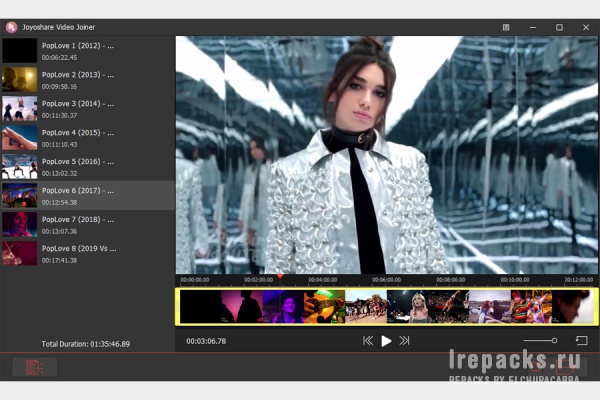Click the Total Duration 01:35:46.89 text
This screenshot has height=400, width=600.
pyautogui.click(x=86, y=344)
